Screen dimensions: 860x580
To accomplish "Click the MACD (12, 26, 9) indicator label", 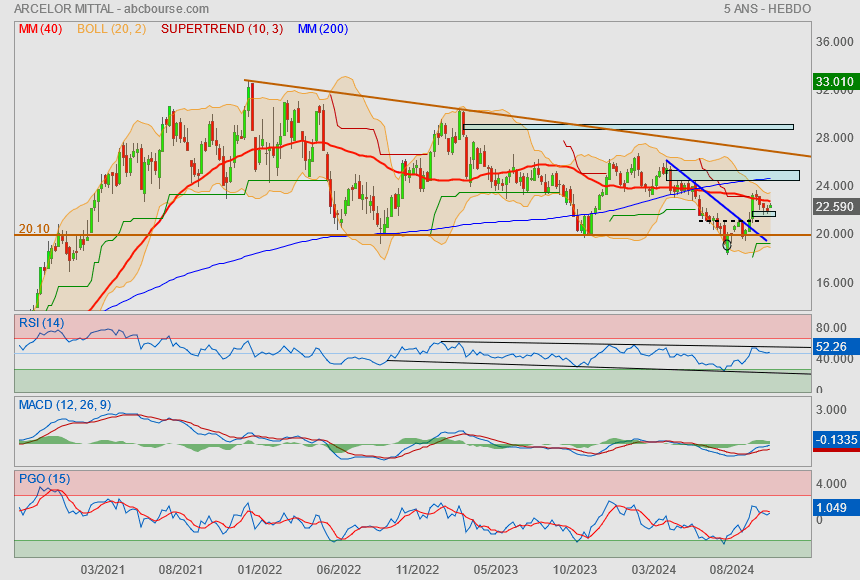I will coord(65,405).
